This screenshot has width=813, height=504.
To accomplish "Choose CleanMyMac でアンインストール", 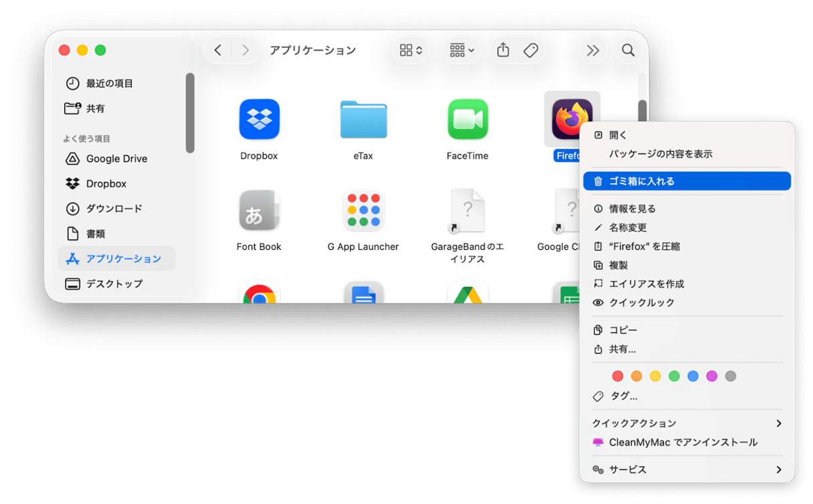I will click(687, 442).
